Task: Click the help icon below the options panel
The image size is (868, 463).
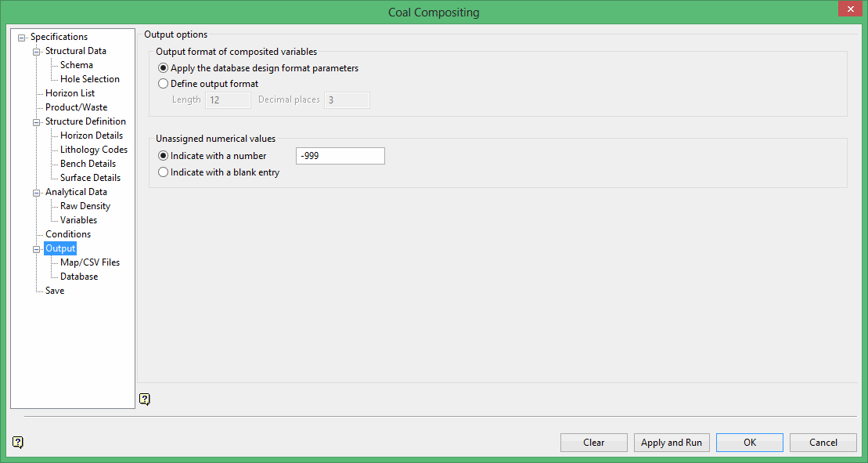Action: [x=144, y=400]
